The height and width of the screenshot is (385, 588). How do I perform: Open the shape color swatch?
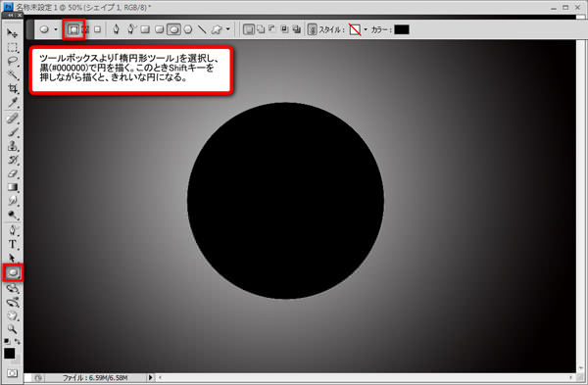[401, 29]
